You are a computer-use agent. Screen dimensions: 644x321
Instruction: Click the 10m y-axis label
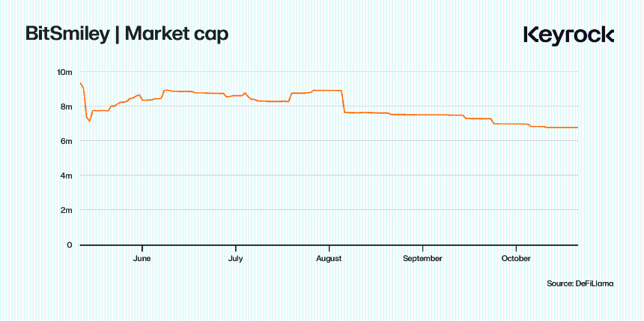click(64, 72)
